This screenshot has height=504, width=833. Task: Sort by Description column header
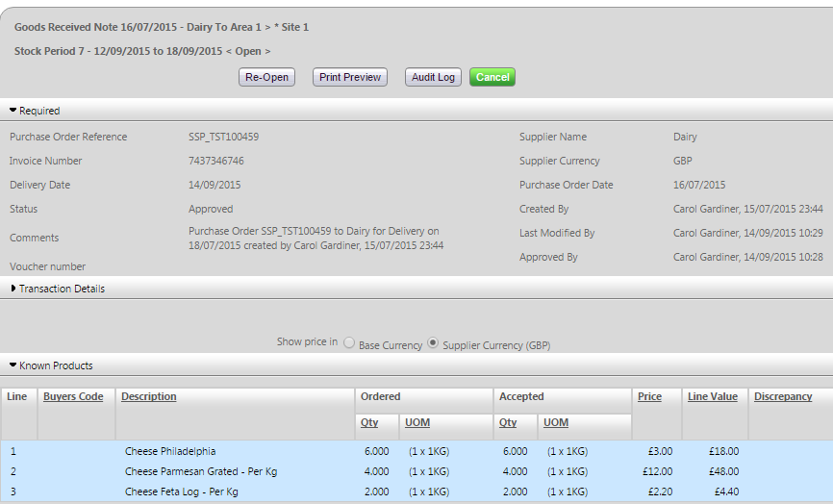pyautogui.click(x=148, y=396)
